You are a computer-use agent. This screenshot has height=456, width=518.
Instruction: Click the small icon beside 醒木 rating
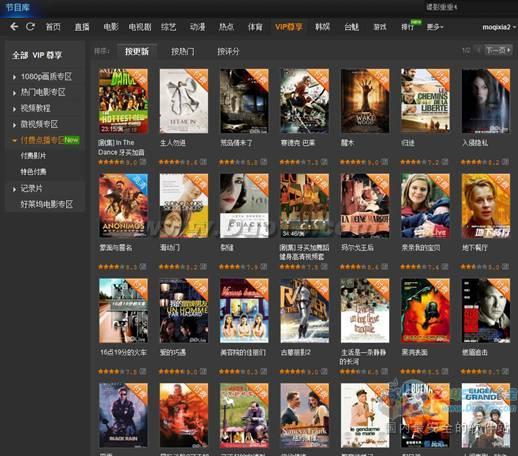[x=384, y=162]
